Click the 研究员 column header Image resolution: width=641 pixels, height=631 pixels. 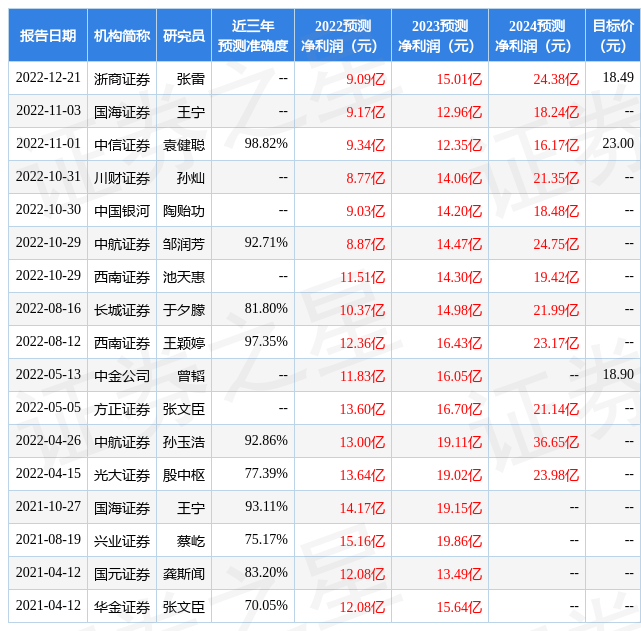point(184,36)
